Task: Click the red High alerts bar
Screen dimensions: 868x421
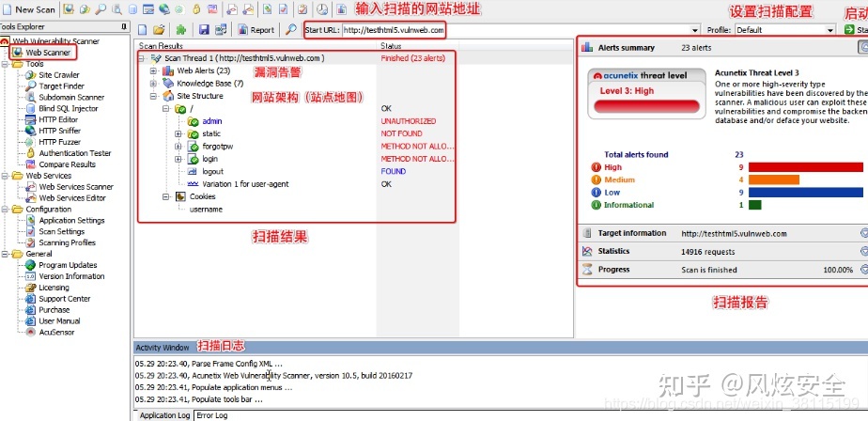Action: (x=805, y=167)
